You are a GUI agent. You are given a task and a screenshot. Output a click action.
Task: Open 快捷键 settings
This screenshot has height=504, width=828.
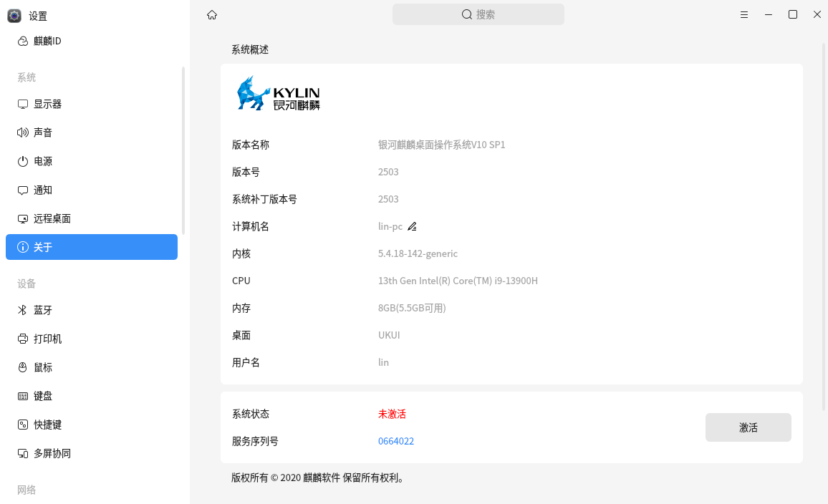pos(92,425)
